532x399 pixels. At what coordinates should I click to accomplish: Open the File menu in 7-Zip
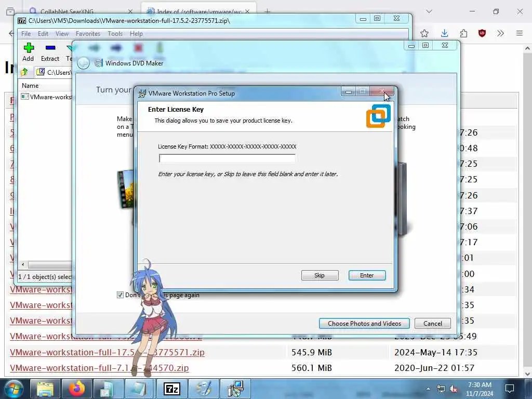click(26, 34)
